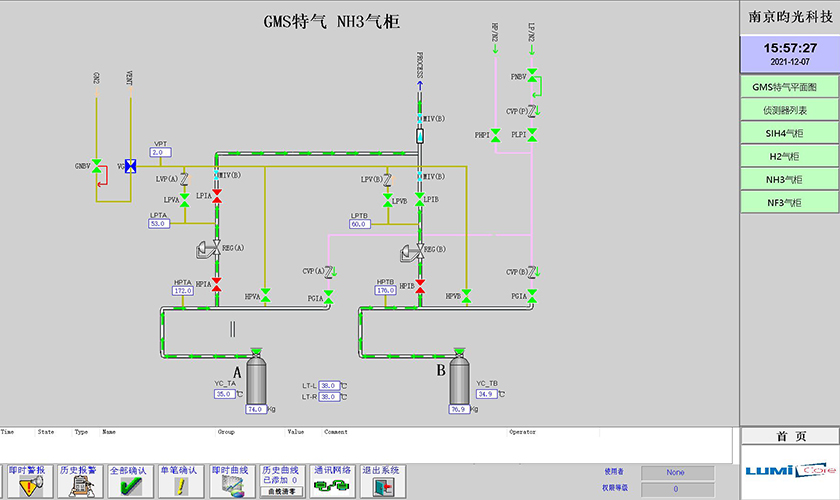Switch to NH3气柜 page
Viewport: 840px width, 500px height.
[x=789, y=180]
